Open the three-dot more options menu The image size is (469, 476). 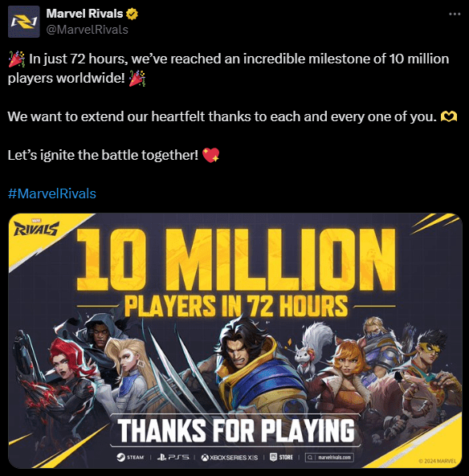tap(455, 14)
